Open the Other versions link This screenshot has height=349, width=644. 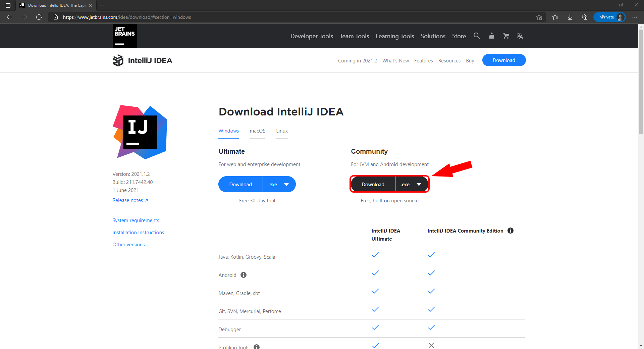pos(128,245)
